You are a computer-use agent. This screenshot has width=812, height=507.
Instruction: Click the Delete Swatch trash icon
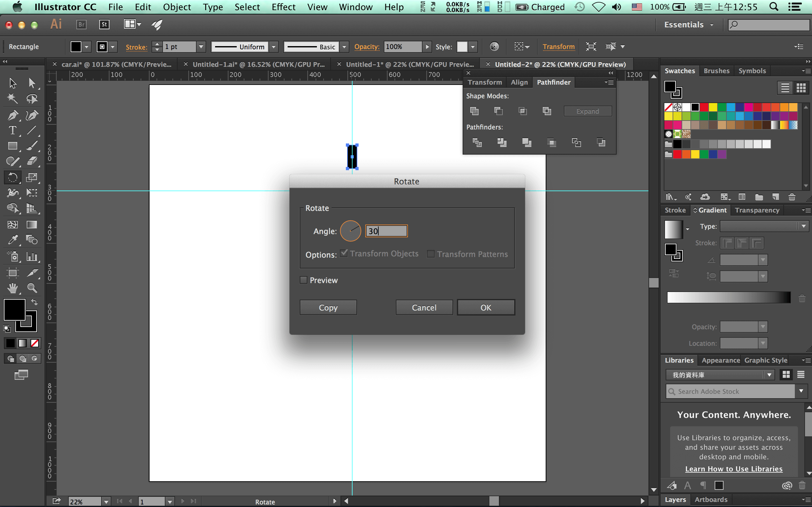792,197
